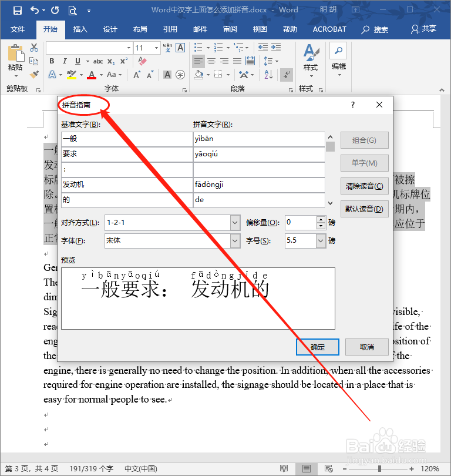This screenshot has width=451, height=476.
Task: Click the Save icon in the title bar
Action: pyautogui.click(x=18, y=11)
